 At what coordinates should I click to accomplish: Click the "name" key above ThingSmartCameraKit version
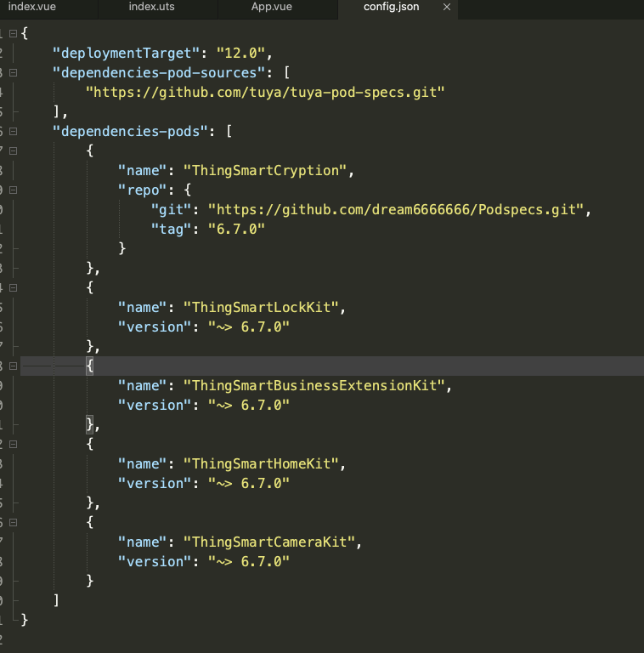pyautogui.click(x=143, y=542)
